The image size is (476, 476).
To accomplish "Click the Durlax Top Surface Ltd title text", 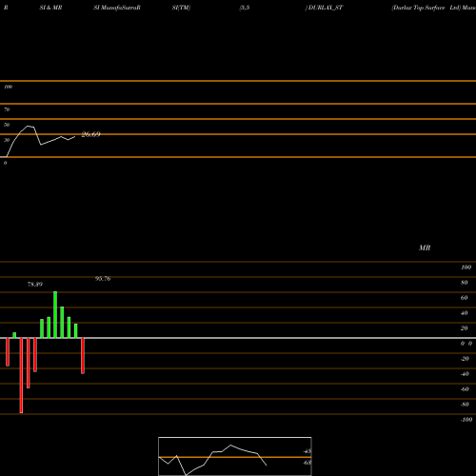I will 426,8.
